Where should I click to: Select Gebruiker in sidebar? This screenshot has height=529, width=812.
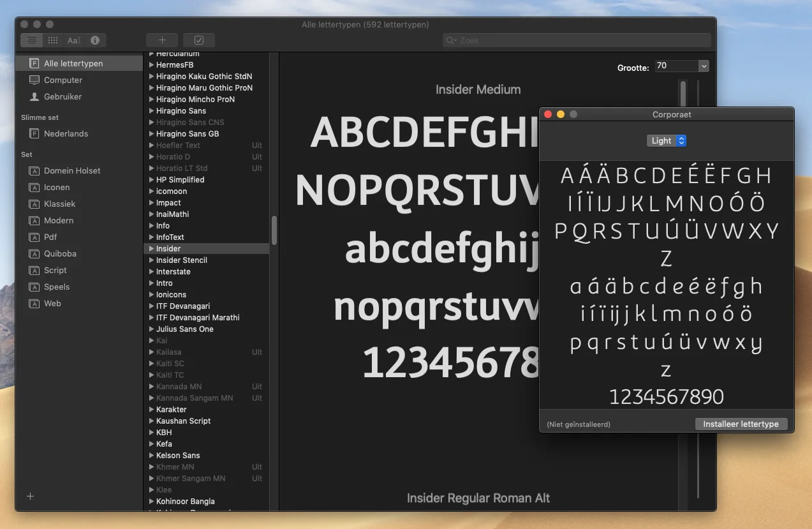pyautogui.click(x=79, y=96)
